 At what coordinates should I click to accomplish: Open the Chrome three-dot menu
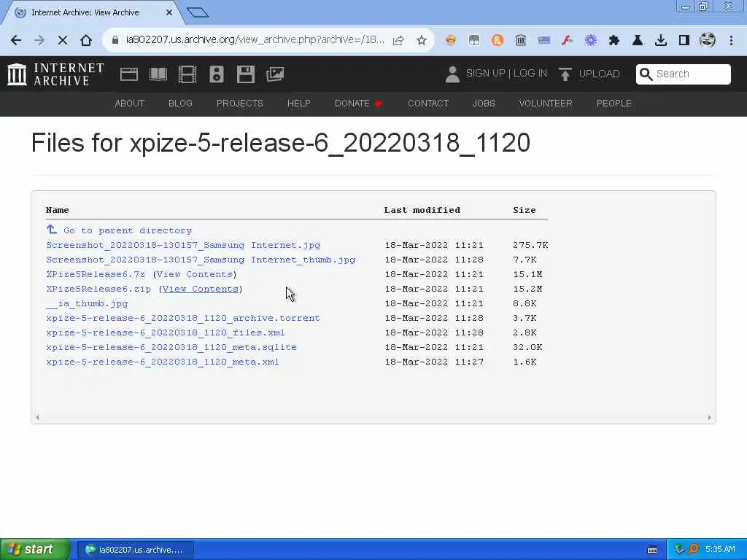731,41
